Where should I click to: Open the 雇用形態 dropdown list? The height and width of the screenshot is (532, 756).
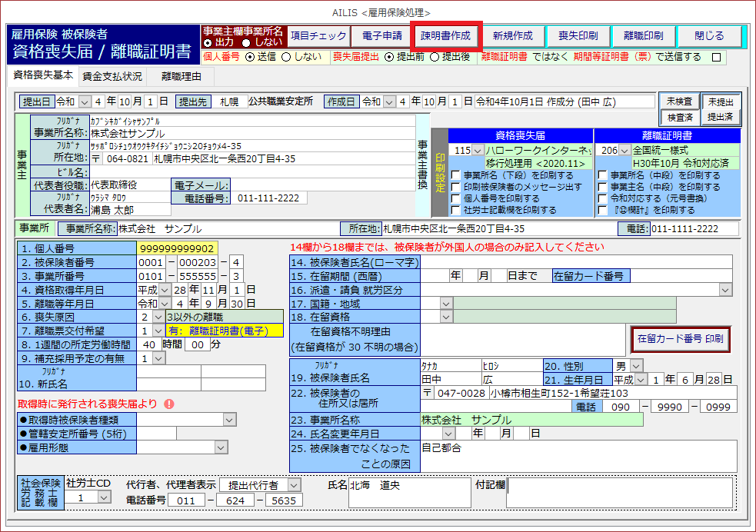click(x=221, y=447)
